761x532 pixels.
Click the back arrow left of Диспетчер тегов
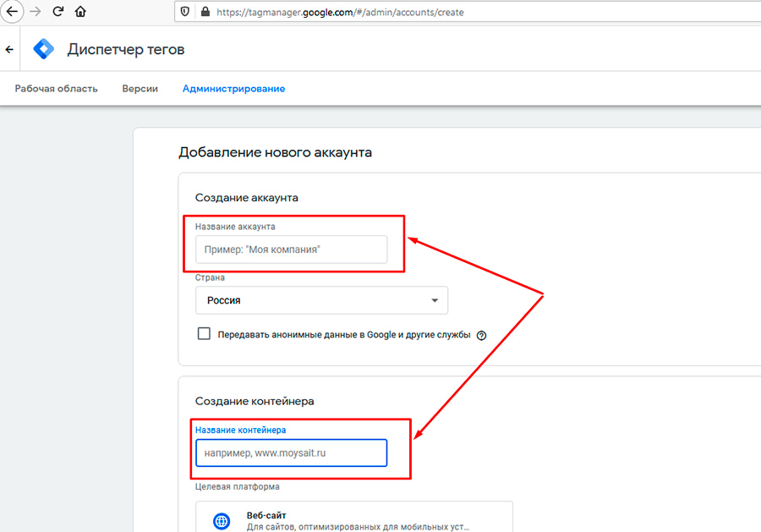pyautogui.click(x=8, y=48)
